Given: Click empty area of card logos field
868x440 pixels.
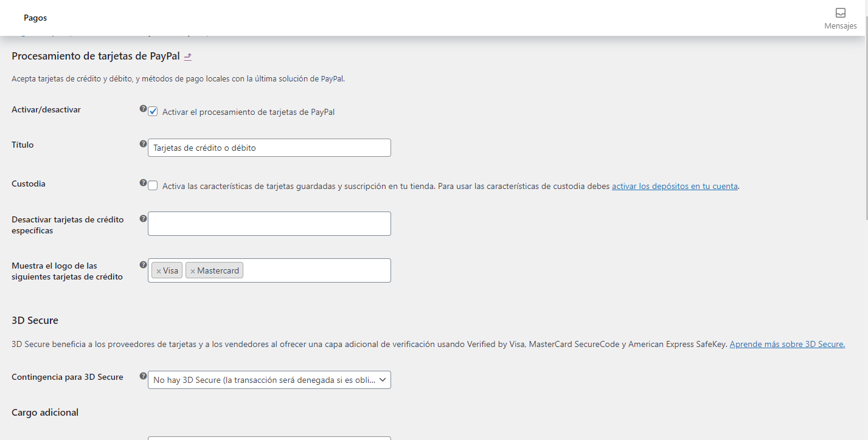Looking at the screenshot, I should point(316,270).
